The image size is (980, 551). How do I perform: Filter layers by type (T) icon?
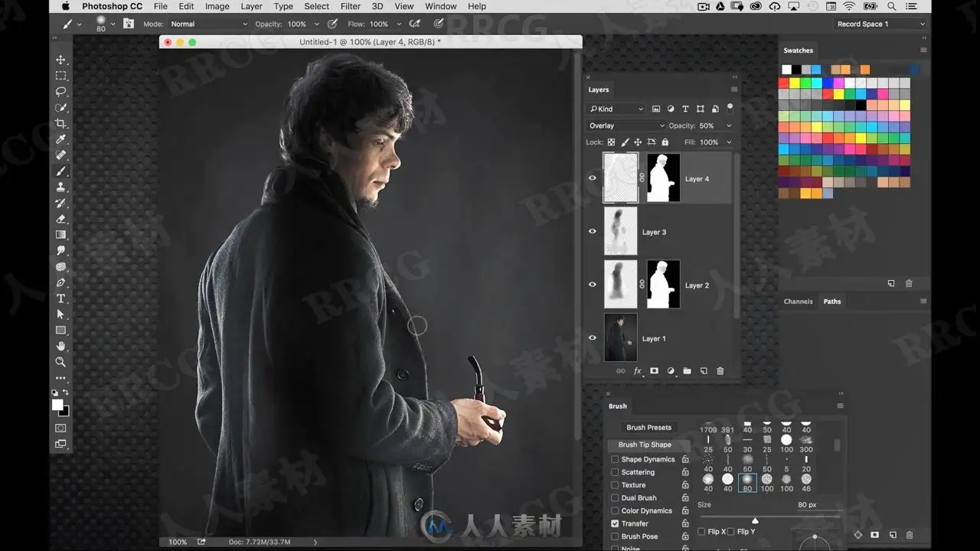click(x=685, y=109)
